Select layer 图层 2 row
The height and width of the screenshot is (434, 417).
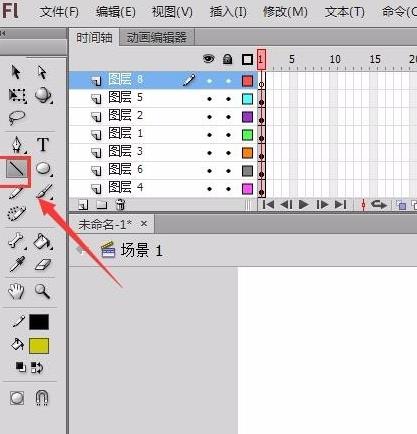point(163,116)
